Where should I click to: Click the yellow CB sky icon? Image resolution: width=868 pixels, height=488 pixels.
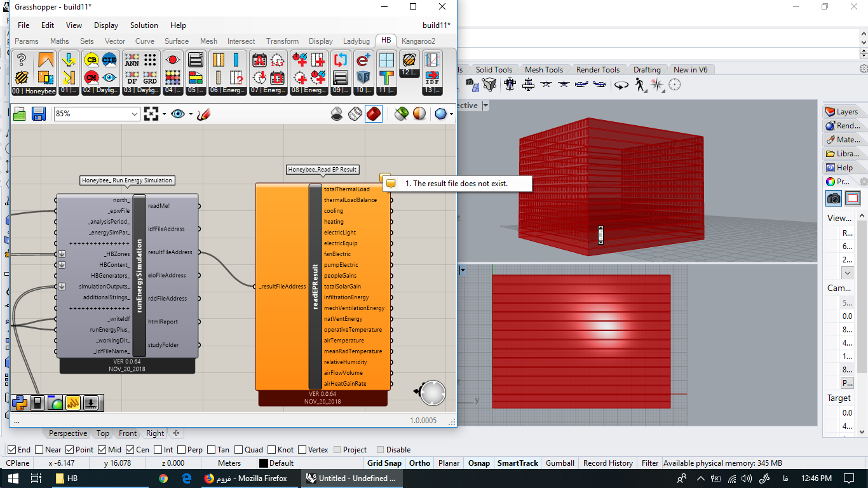point(91,60)
